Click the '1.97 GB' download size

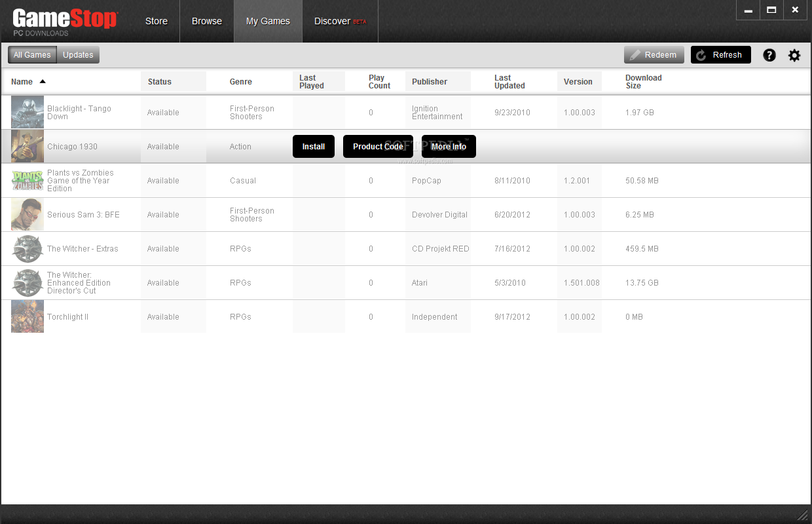(x=640, y=113)
